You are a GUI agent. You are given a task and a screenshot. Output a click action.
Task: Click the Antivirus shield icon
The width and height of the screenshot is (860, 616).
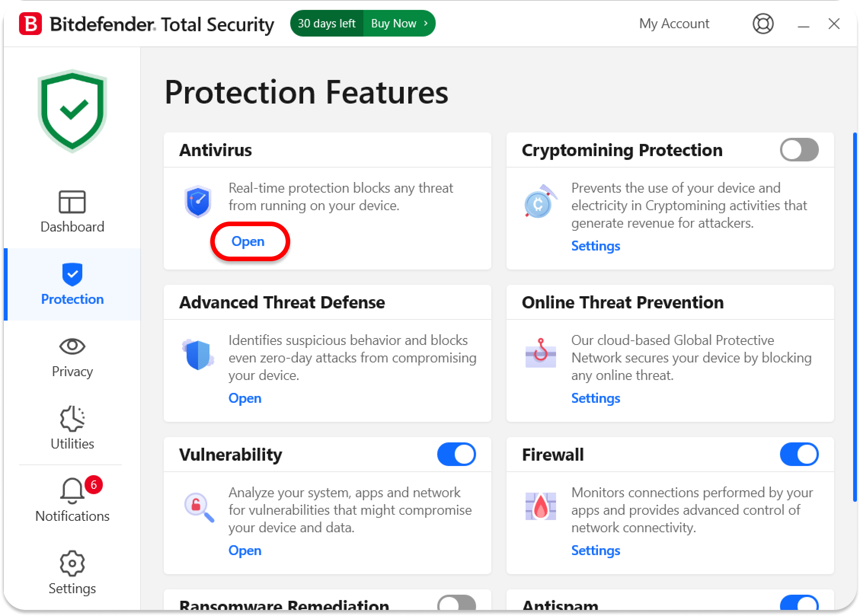pos(198,201)
